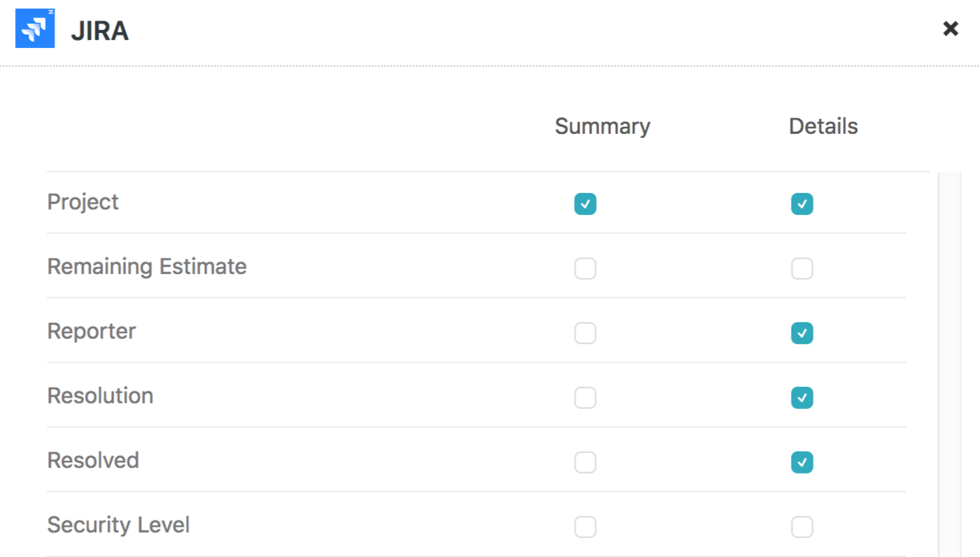
Task: Check Reporter in the Summary column
Action: [585, 333]
